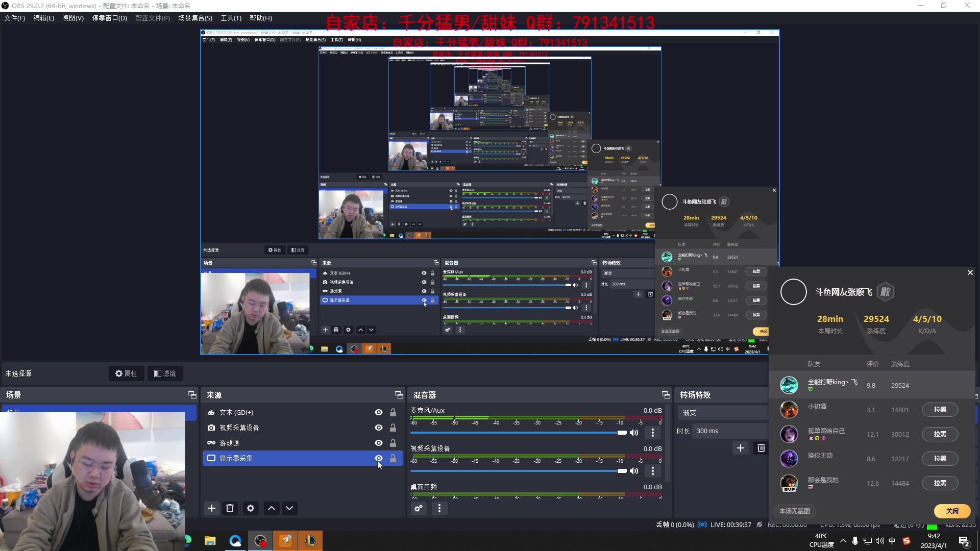Click the 时长 300 ms duration field
Screen dimensions: 980x551
[730, 431]
